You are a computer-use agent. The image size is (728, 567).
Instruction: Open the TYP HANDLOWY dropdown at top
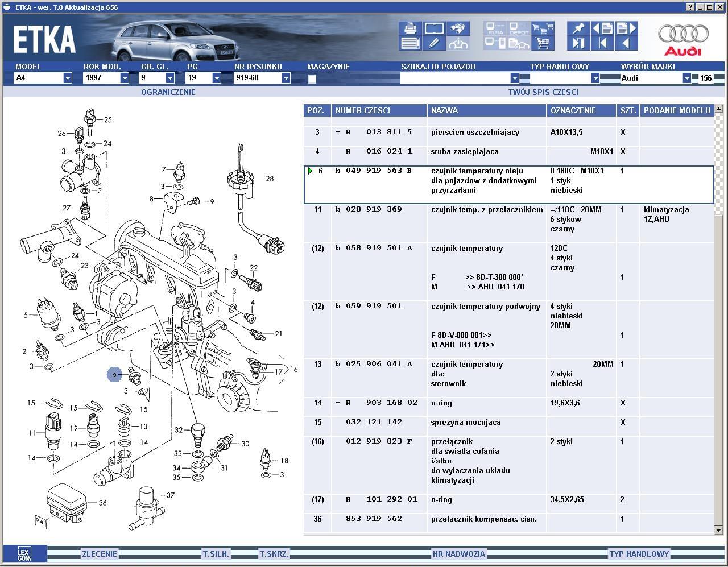[595, 78]
